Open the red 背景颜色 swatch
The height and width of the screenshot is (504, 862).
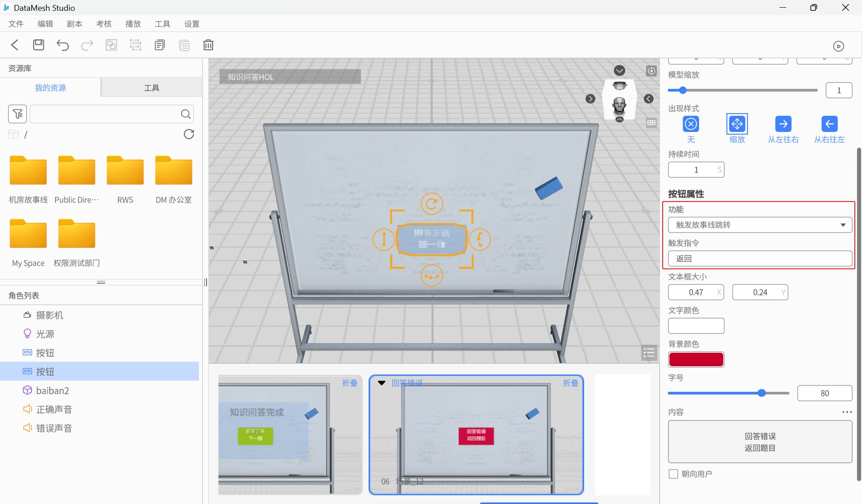click(x=696, y=359)
